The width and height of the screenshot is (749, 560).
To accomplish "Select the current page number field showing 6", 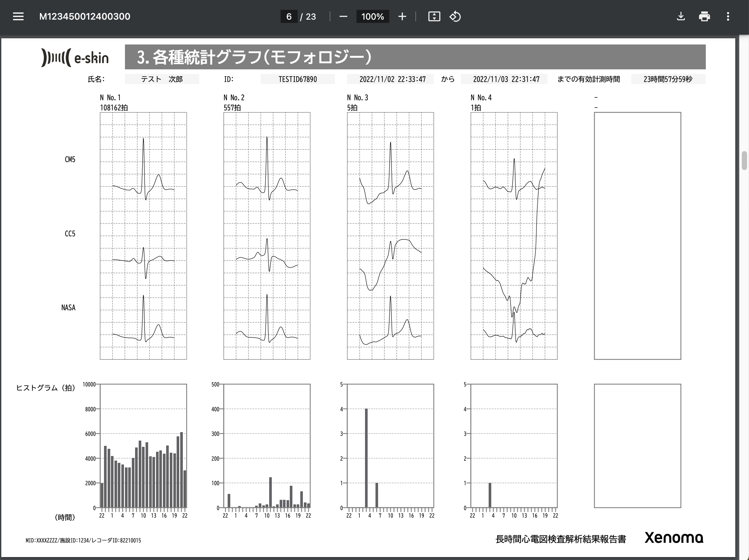I will click(x=288, y=16).
